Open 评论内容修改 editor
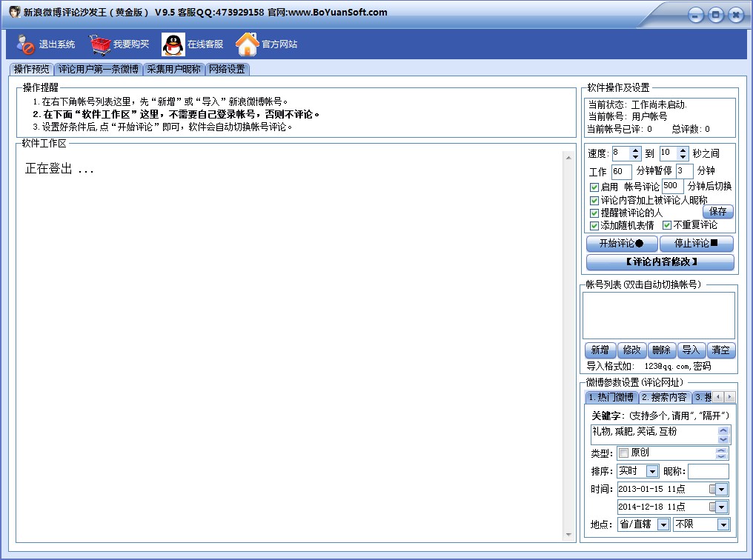 [x=660, y=262]
